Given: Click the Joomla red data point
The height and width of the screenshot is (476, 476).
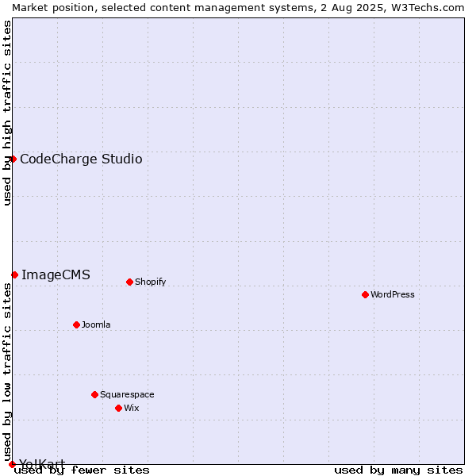Looking at the screenshot, I should click(x=76, y=324).
